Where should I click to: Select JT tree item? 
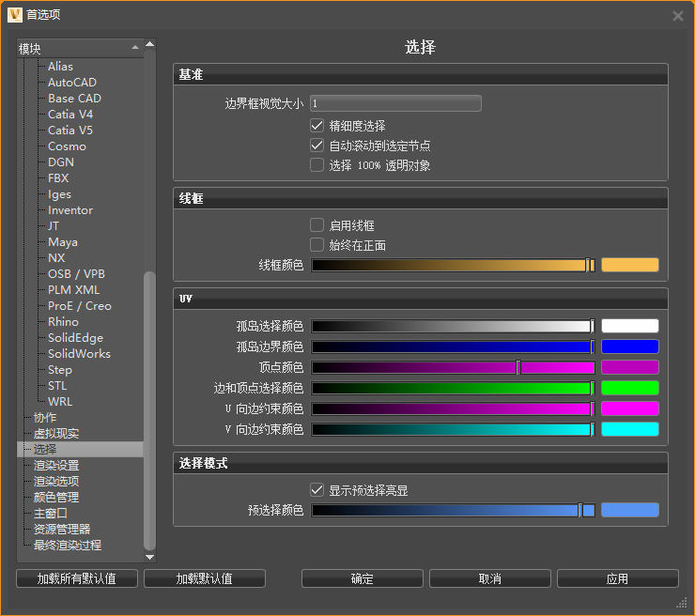pyautogui.click(x=54, y=226)
